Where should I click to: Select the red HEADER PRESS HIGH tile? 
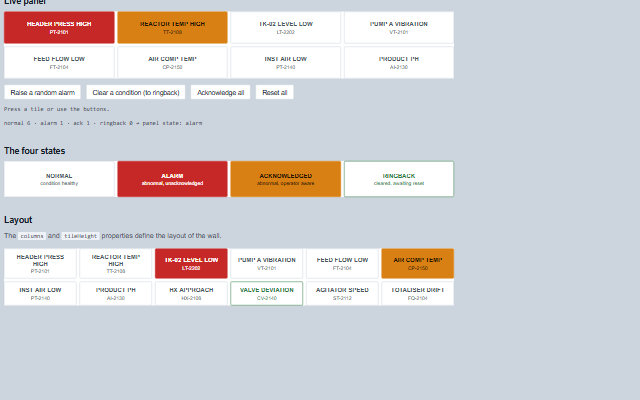pyautogui.click(x=59, y=27)
